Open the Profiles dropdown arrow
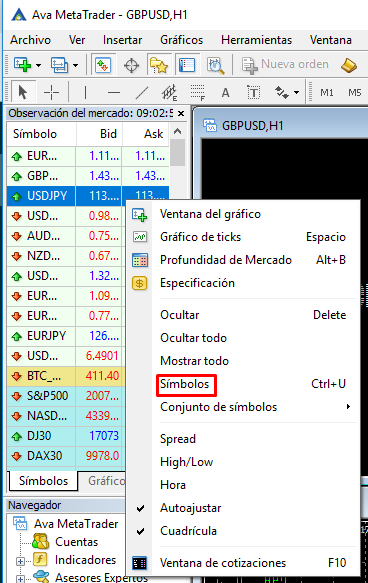The height and width of the screenshot is (583, 368). click(x=75, y=65)
